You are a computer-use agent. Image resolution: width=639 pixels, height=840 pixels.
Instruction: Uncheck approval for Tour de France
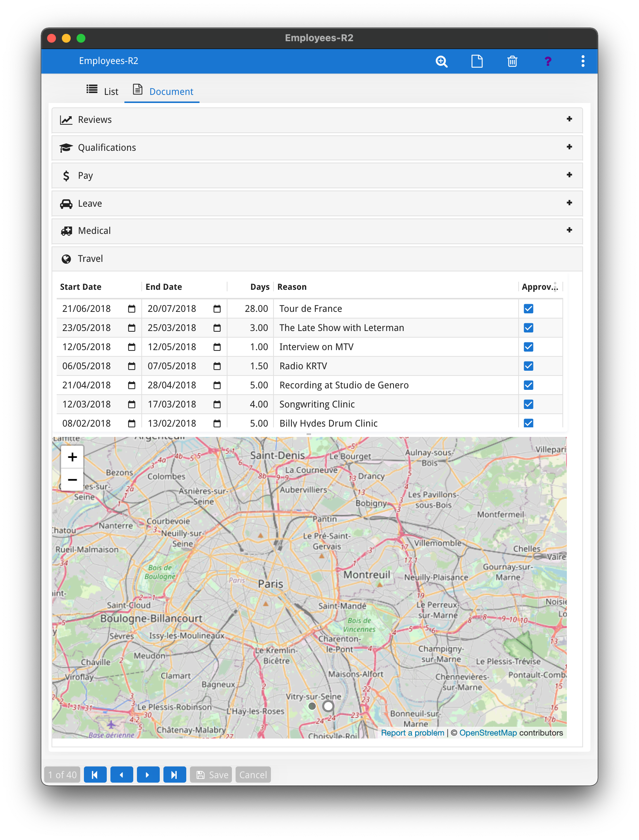pos(528,309)
